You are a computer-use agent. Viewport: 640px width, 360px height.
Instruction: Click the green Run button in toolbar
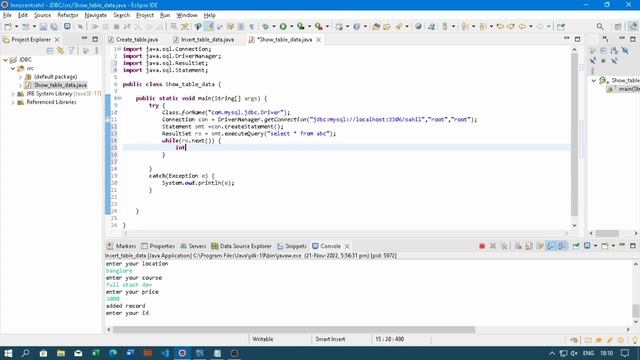pyautogui.click(x=283, y=27)
